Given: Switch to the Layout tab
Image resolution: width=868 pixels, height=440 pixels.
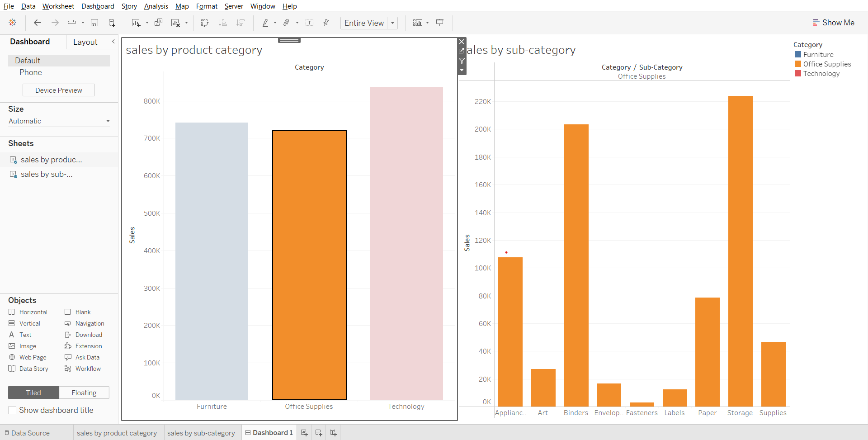Looking at the screenshot, I should (85, 42).
